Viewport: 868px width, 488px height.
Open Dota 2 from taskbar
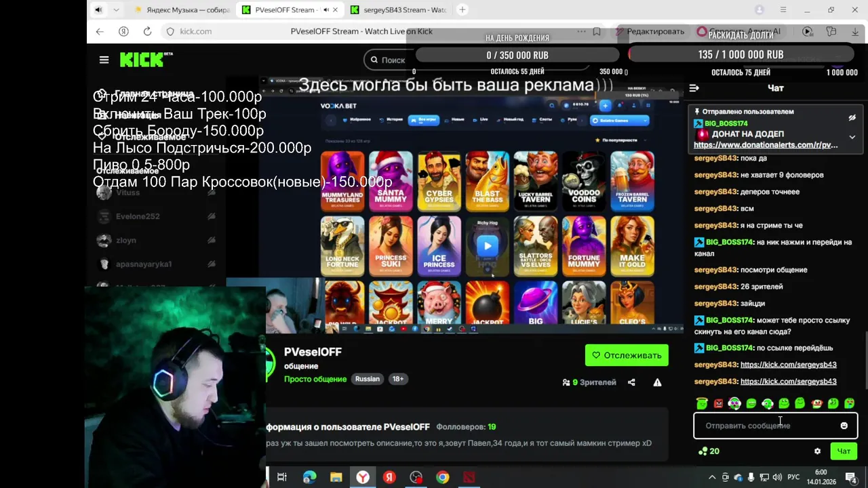tap(469, 477)
